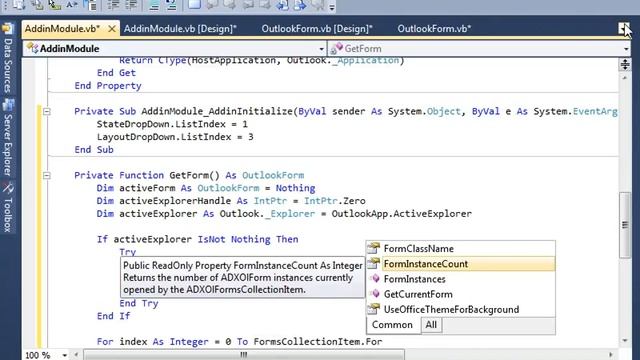Switch to the OutlookForm.vb* tab
The height and width of the screenshot is (360, 640).
(434, 29)
